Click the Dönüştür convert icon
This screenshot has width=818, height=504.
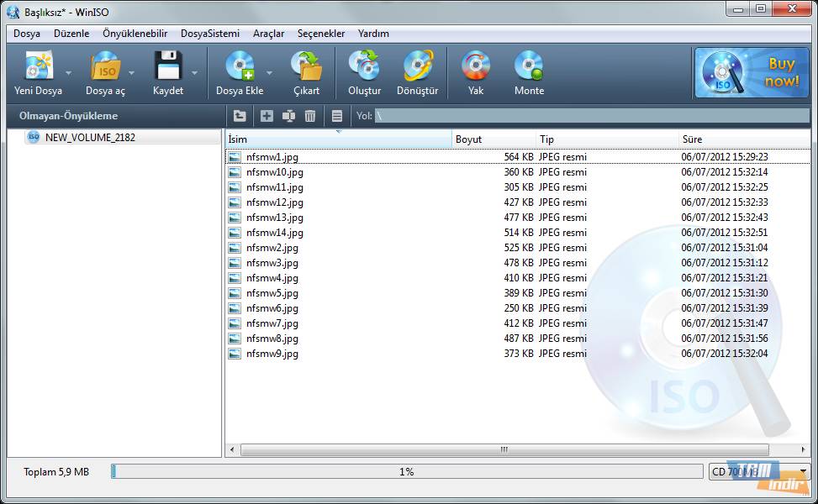click(417, 67)
